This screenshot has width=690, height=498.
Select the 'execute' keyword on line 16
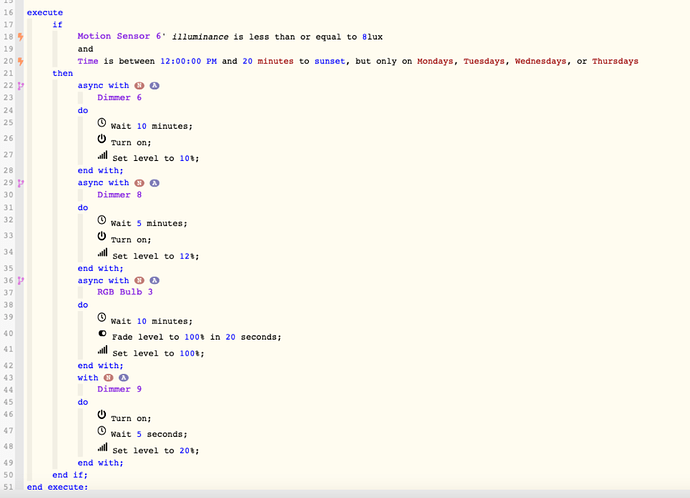tap(45, 12)
